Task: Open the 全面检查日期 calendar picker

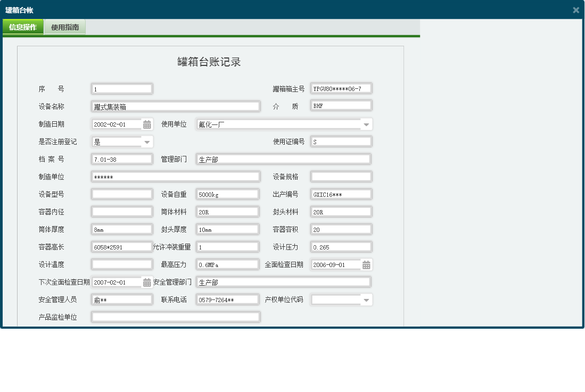Action: (x=366, y=264)
